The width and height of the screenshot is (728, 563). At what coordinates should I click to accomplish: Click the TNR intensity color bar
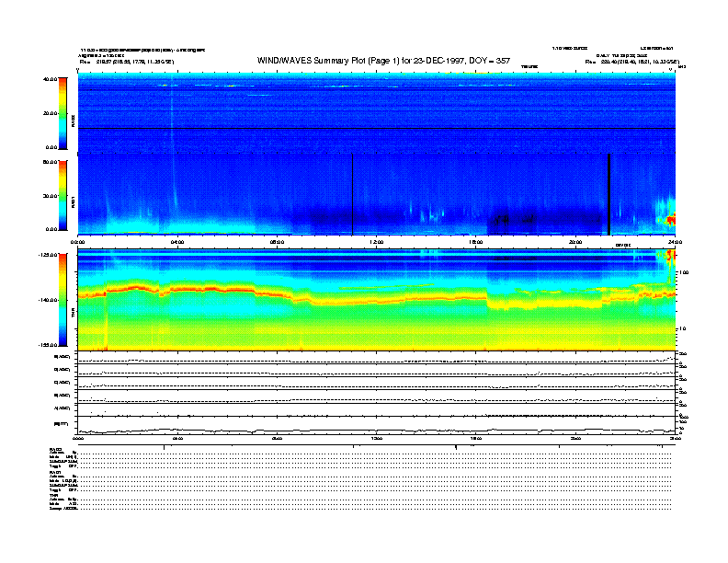point(63,300)
